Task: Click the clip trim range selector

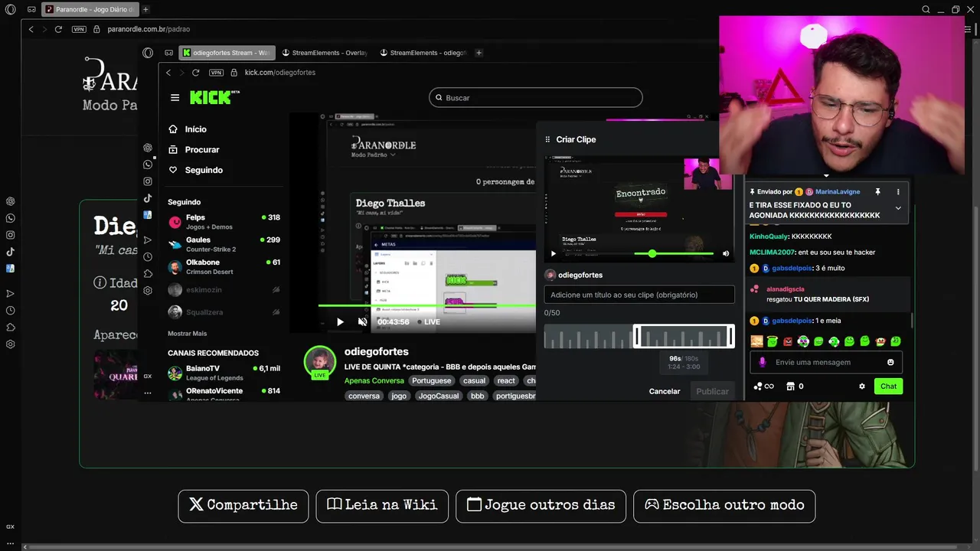Action: (684, 336)
